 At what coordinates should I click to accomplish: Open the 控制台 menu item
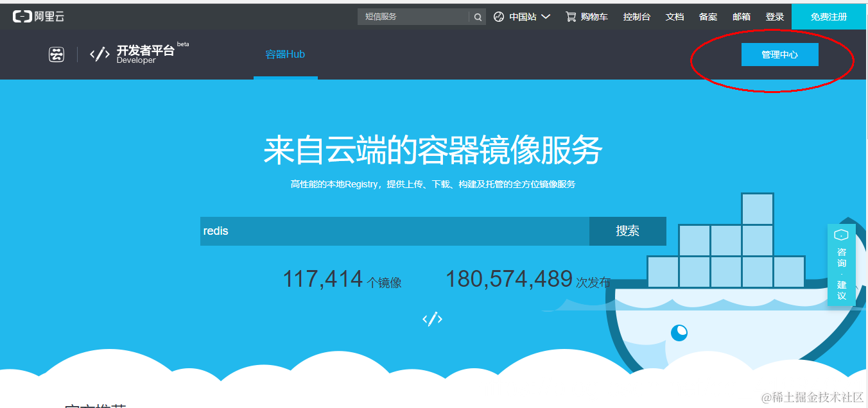click(x=636, y=17)
